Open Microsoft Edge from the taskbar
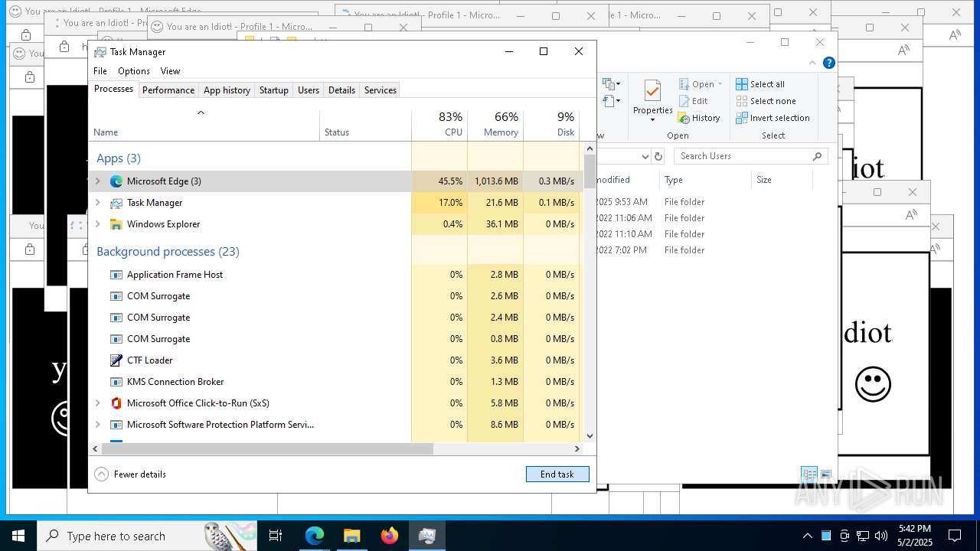 (315, 536)
